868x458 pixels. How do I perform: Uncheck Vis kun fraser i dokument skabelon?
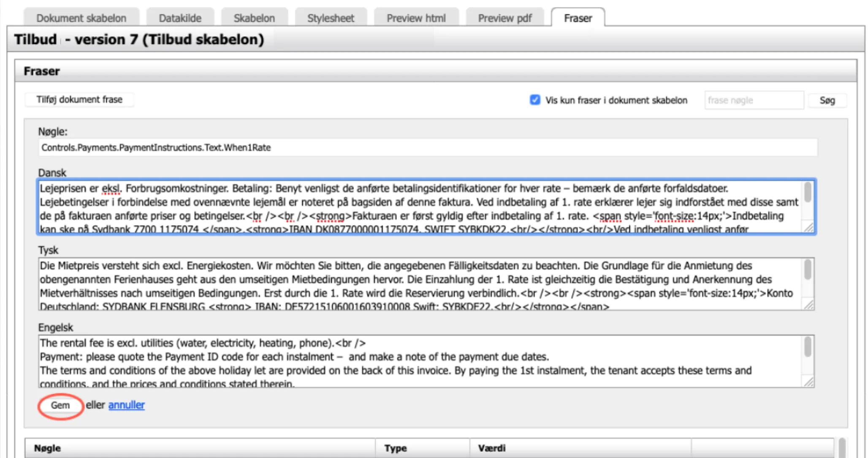pos(535,100)
